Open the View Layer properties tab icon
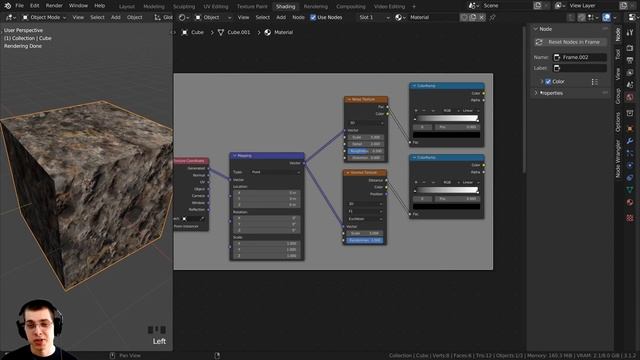The height and width of the screenshot is (360, 640). point(630,73)
